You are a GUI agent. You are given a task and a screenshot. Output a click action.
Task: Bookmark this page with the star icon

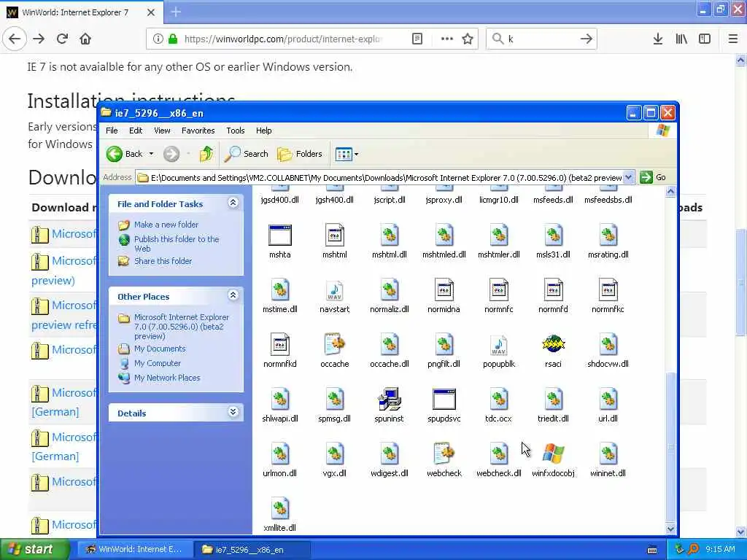point(468,39)
